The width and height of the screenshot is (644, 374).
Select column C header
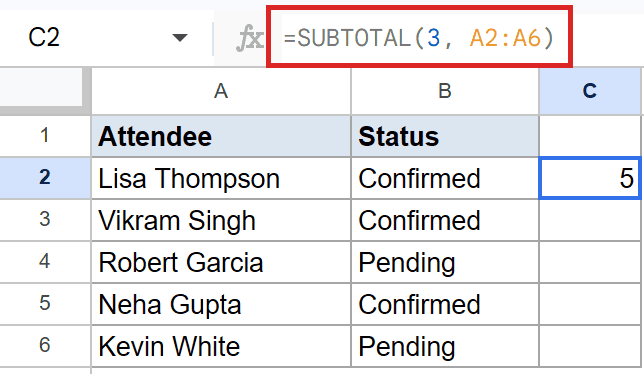click(x=590, y=91)
